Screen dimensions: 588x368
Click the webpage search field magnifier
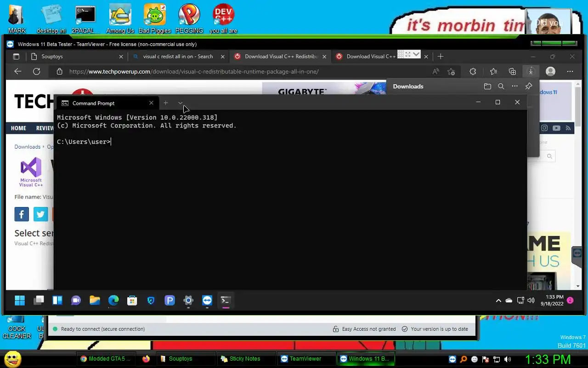pos(549,156)
